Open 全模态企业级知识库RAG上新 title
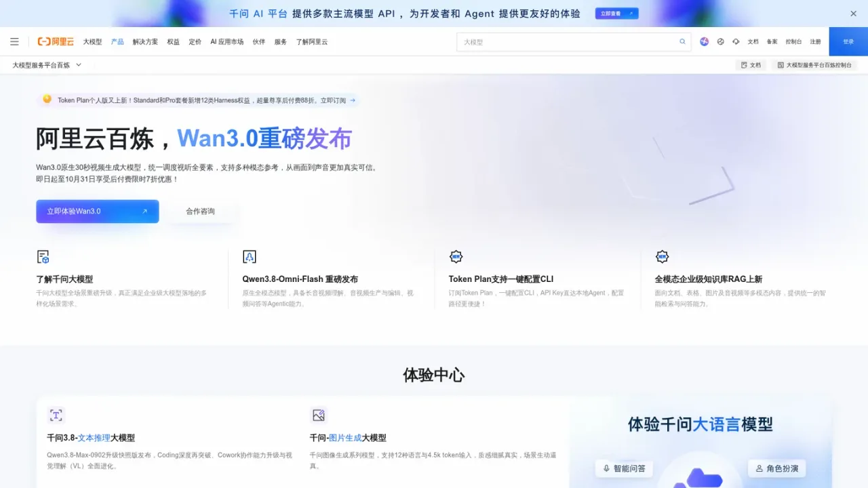Viewport: 868px width, 488px height. (709, 279)
